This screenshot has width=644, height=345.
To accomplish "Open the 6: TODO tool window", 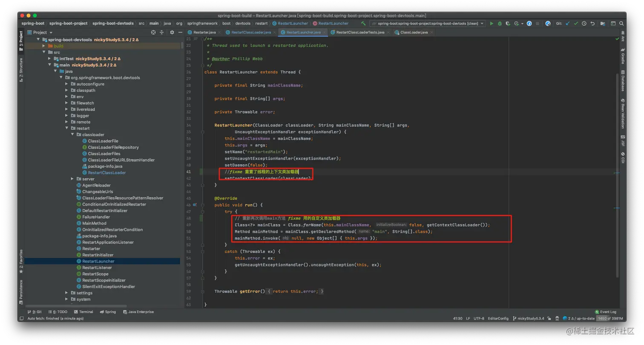I will pos(57,312).
